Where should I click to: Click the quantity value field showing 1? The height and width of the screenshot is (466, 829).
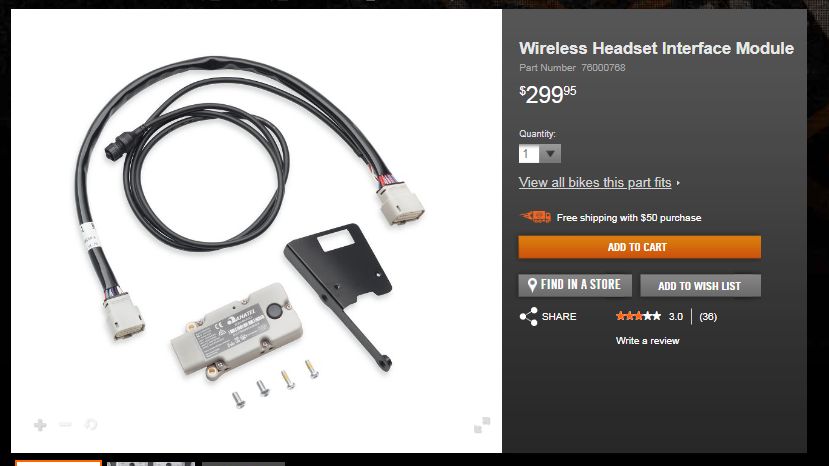(529, 154)
